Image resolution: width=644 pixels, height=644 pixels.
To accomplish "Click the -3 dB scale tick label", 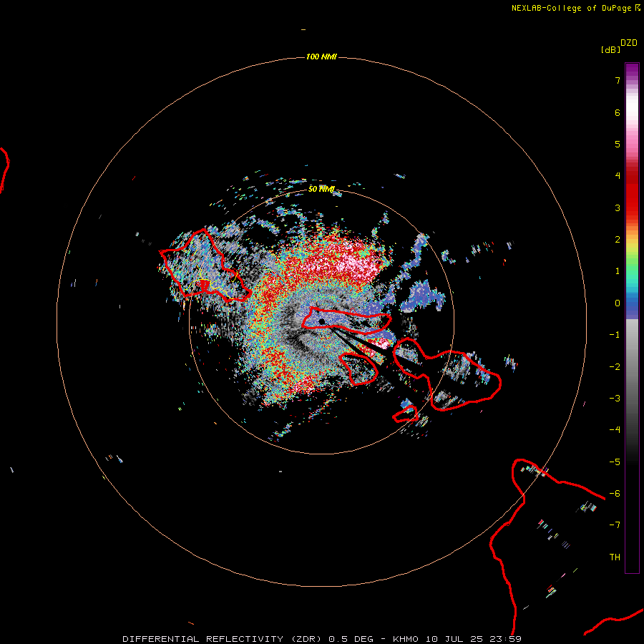I will [x=615, y=399].
